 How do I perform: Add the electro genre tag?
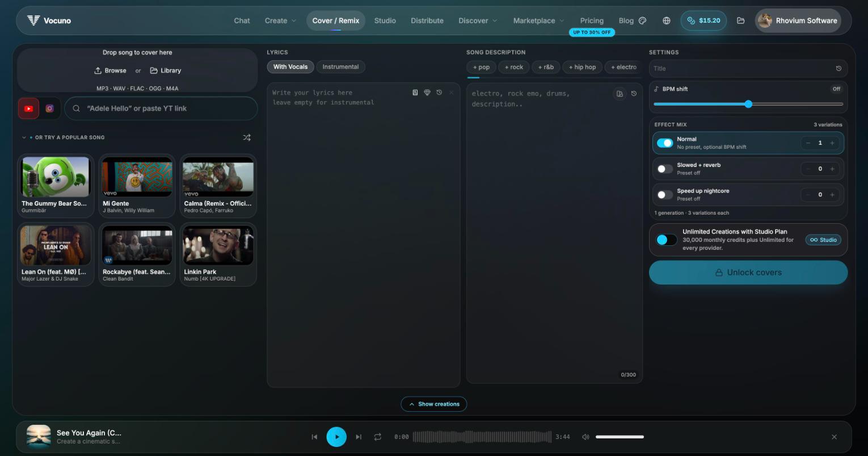623,67
